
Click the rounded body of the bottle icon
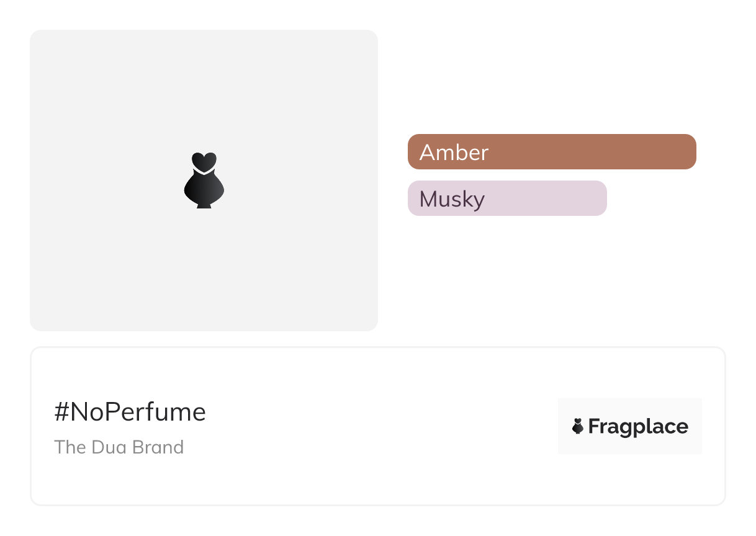pyautogui.click(x=204, y=187)
